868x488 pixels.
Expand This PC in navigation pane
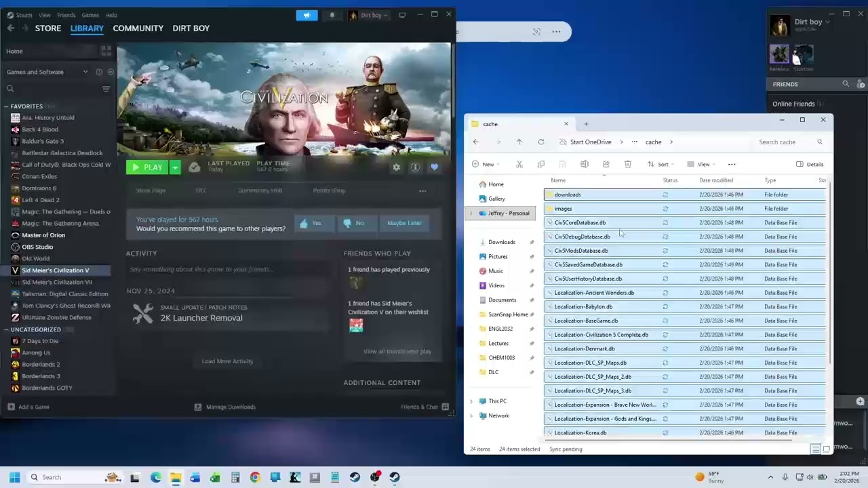(471, 401)
